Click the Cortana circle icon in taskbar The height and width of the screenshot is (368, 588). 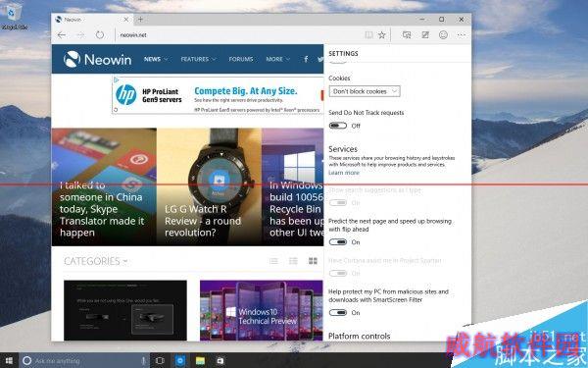coord(27,360)
